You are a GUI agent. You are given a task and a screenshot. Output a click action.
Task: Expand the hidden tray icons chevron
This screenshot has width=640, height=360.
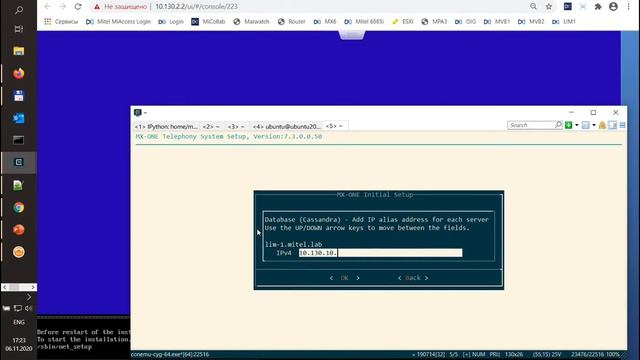point(29,297)
